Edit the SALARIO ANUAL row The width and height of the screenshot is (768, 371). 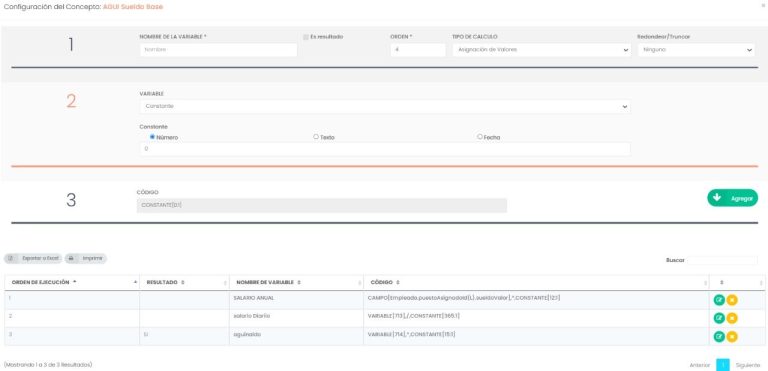719,300
